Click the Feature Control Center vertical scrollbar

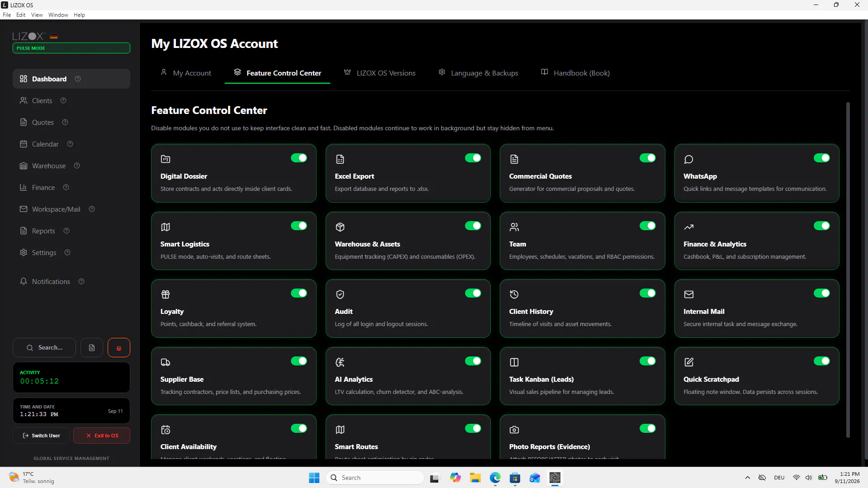(848, 270)
